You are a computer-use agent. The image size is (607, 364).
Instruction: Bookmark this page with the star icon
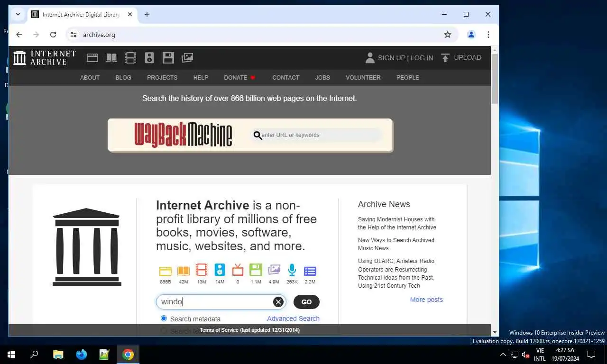pos(448,35)
